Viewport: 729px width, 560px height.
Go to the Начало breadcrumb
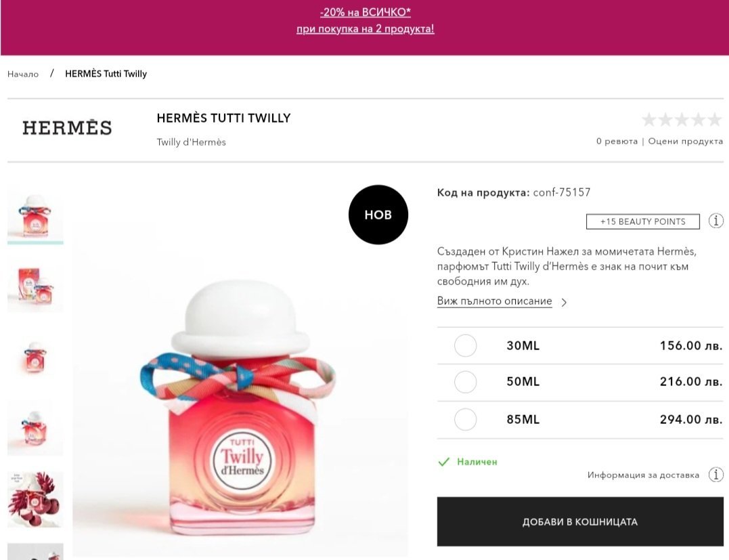click(x=23, y=74)
